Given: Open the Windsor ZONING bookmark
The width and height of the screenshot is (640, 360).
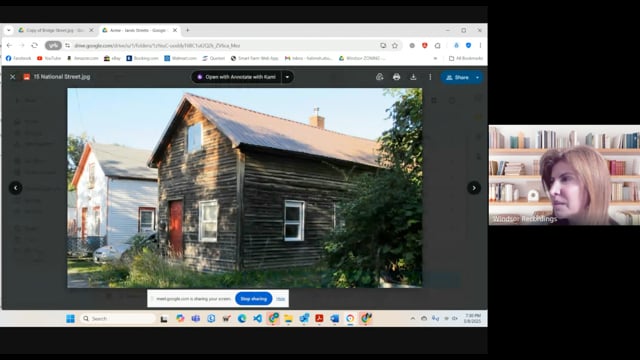Looking at the screenshot, I should [361, 58].
